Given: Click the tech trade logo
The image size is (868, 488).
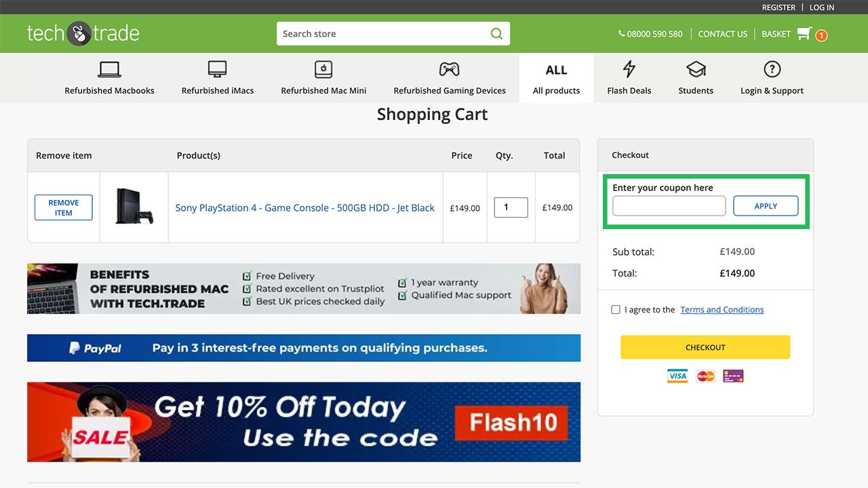Looking at the screenshot, I should (83, 33).
